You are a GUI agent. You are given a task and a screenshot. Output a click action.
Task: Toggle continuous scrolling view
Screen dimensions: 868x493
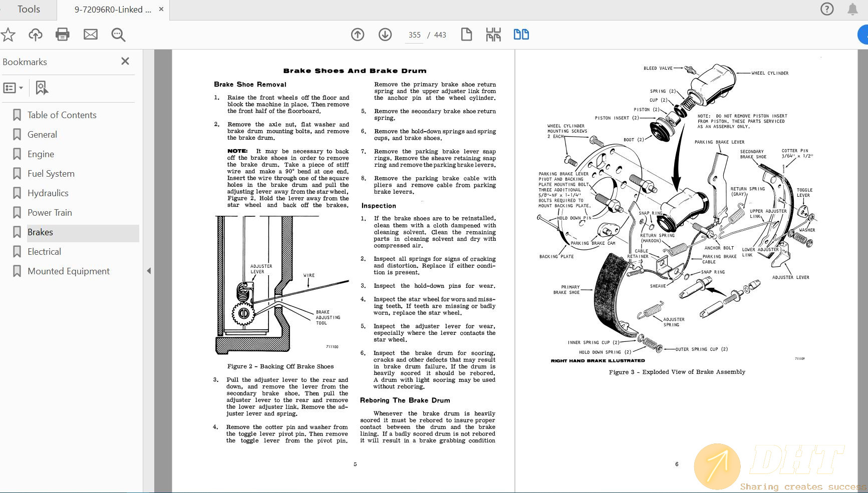[493, 35]
